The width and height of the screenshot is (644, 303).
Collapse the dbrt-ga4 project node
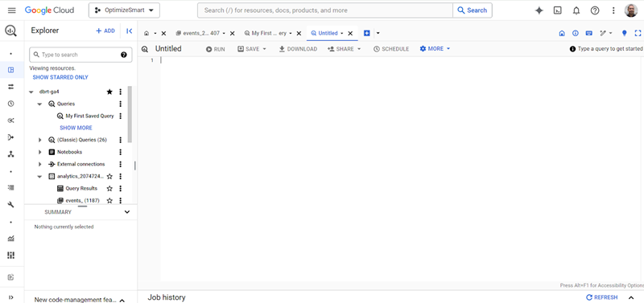click(31, 92)
